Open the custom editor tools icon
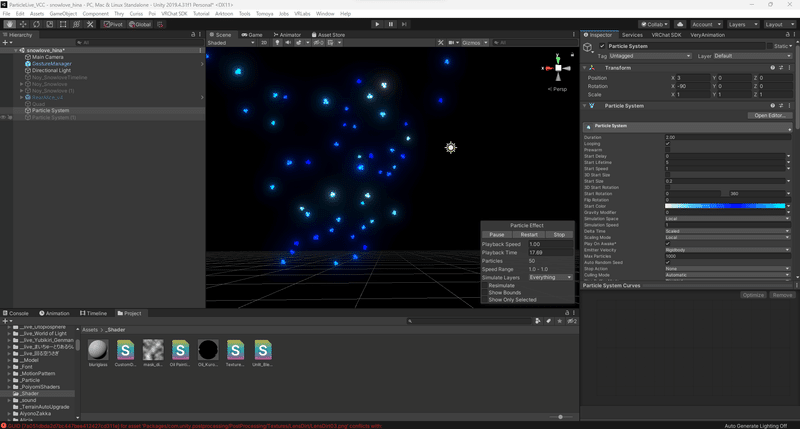The height and width of the screenshot is (429, 800). [90, 24]
